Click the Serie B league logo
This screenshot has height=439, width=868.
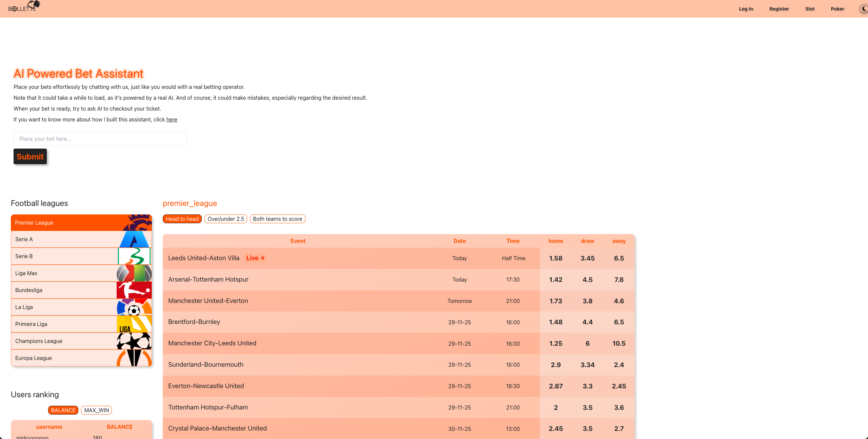point(134,256)
